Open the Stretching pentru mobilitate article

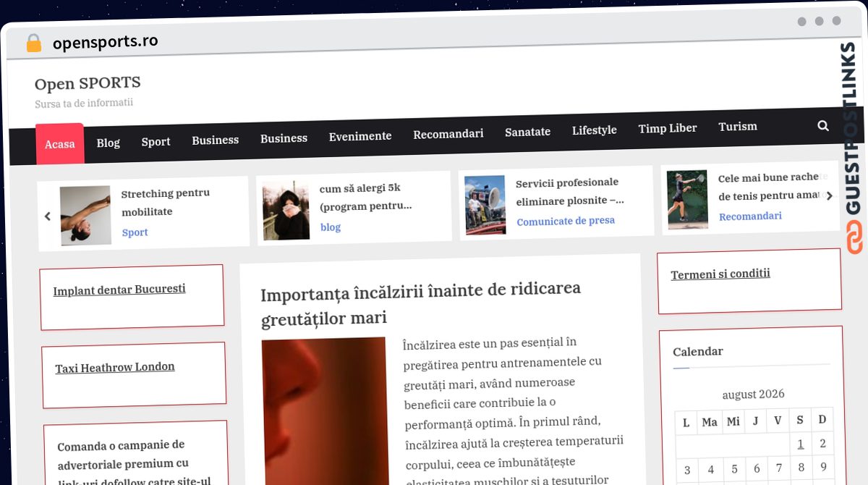[166, 203]
